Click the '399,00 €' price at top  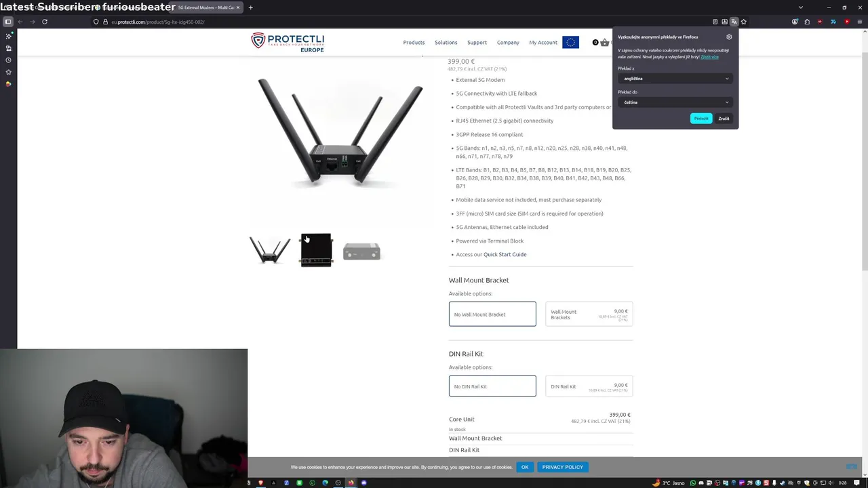click(461, 62)
